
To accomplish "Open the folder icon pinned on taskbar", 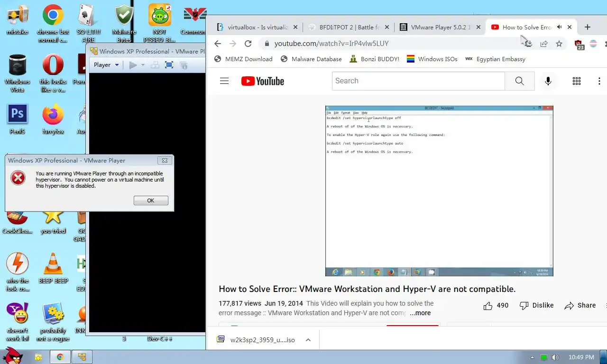I will (38, 357).
